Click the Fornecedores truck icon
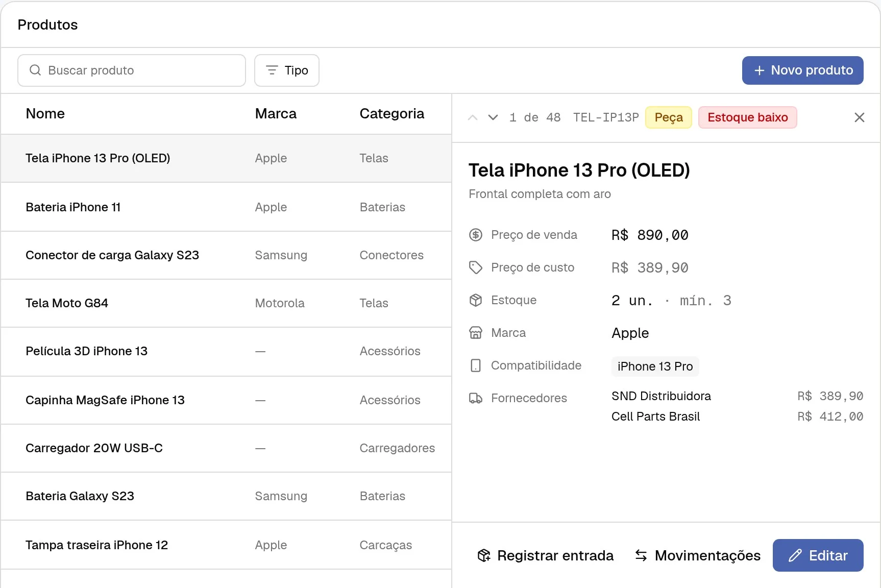881x588 pixels. pos(476,398)
